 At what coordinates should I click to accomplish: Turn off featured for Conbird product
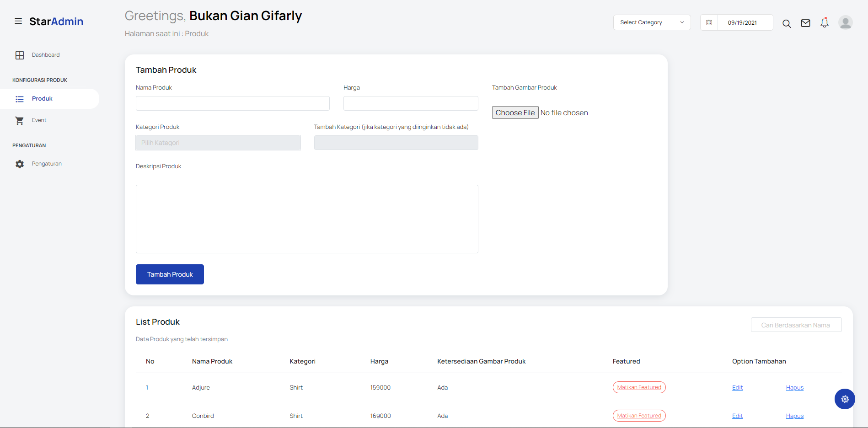tap(639, 415)
